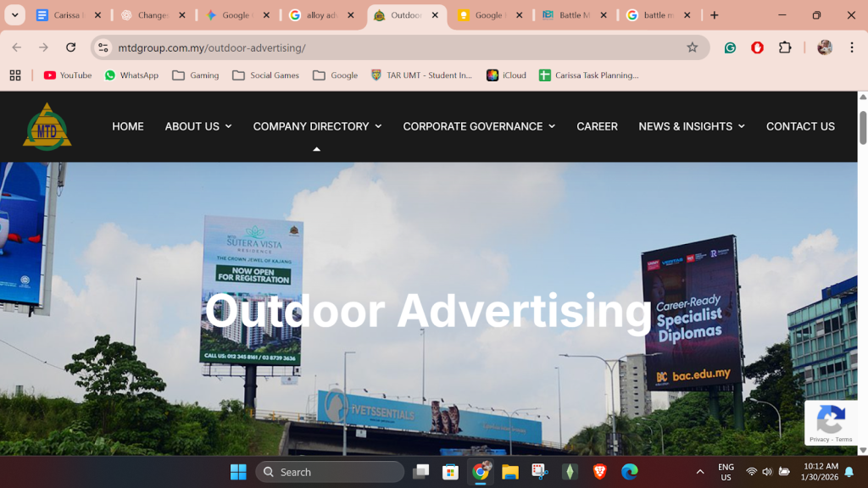Open Microsoft Store from taskbar
This screenshot has width=868, height=488.
coord(450,472)
